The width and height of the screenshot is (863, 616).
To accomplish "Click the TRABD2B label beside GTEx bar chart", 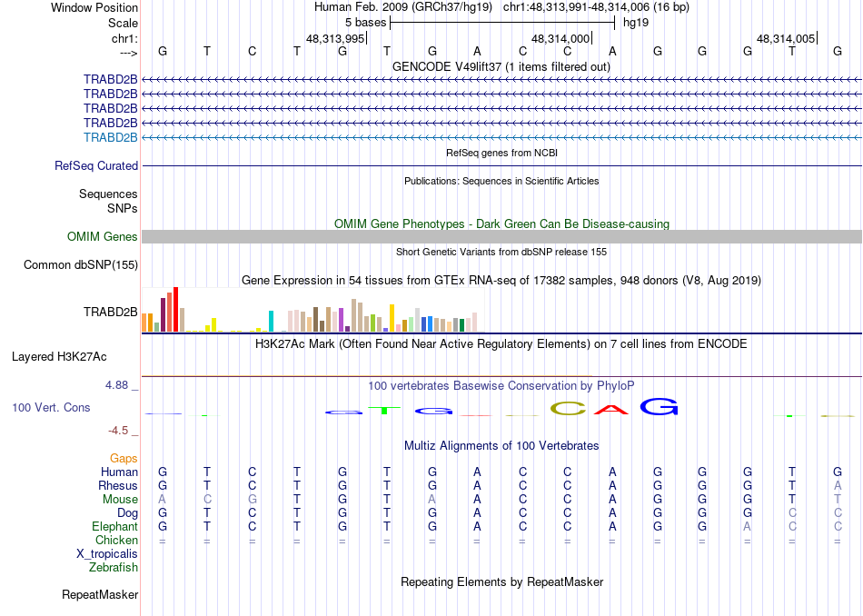I will pyautogui.click(x=110, y=313).
